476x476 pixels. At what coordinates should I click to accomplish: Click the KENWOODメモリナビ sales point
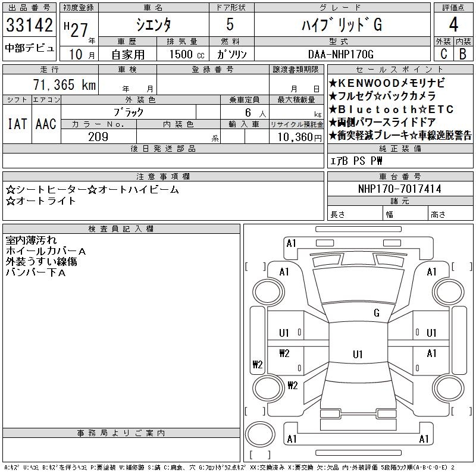click(x=387, y=83)
